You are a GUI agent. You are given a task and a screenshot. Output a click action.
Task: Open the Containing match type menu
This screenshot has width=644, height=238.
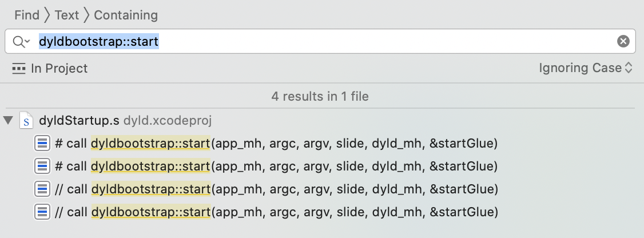tap(126, 15)
